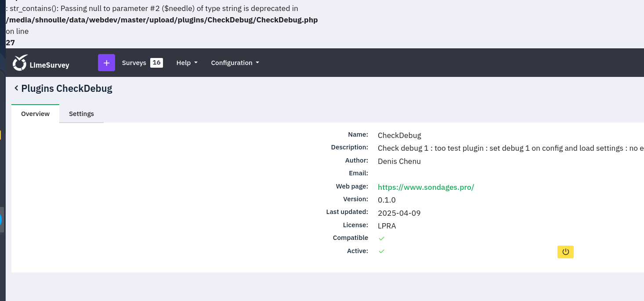
Task: Click the Plugins CheckDebug page heading
Action: (67, 88)
